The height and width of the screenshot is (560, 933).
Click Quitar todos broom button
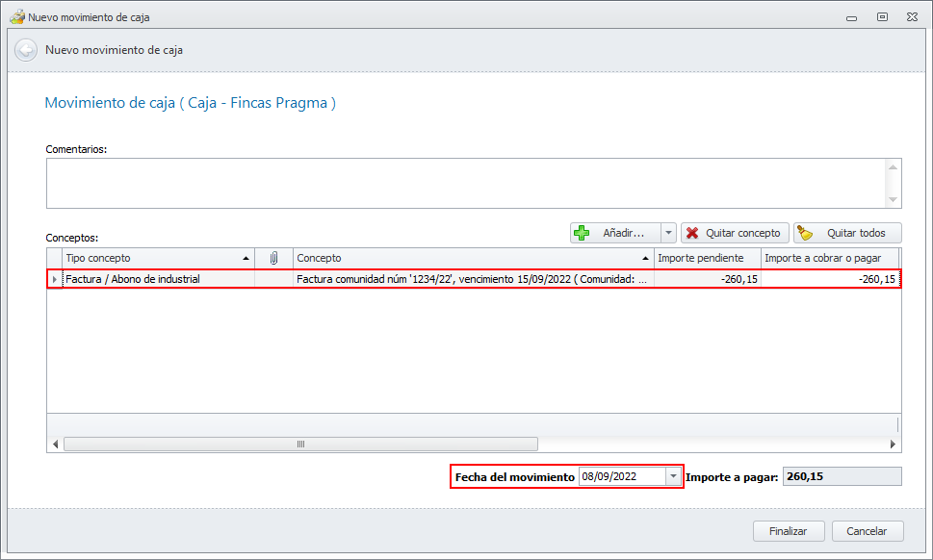pos(847,233)
